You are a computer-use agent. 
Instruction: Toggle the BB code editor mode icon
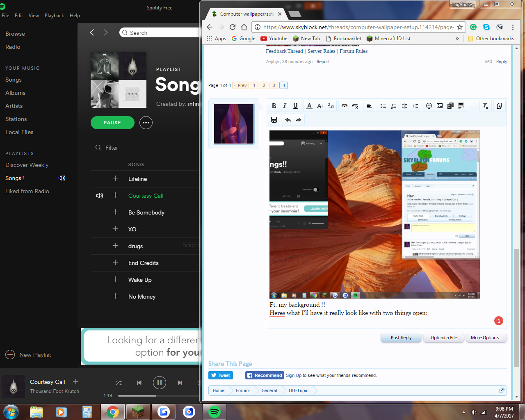(x=500, y=106)
